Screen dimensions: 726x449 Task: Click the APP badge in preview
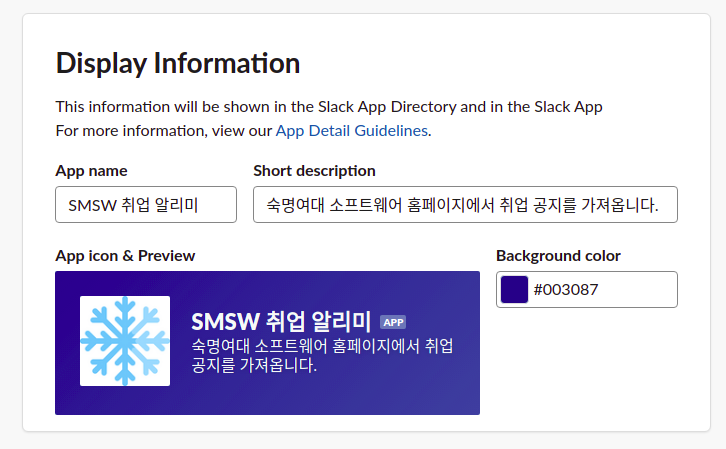tap(393, 322)
